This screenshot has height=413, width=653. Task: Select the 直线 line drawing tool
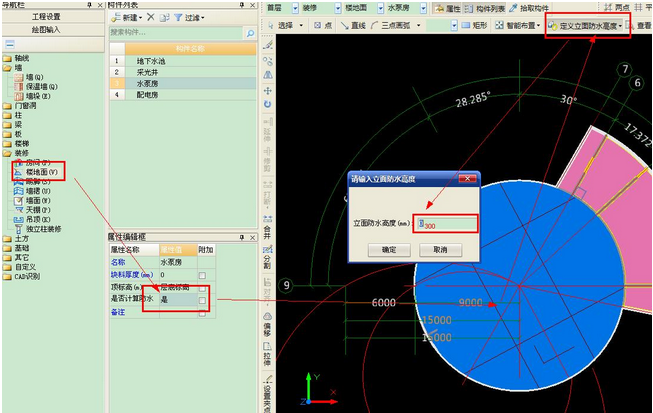tap(354, 25)
